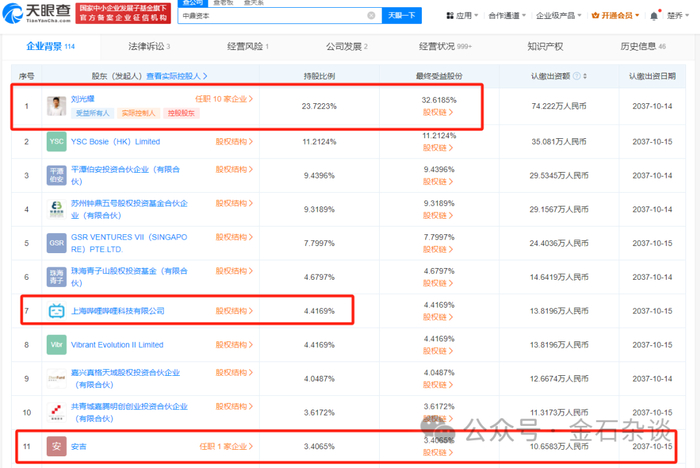Open 股权结构 for 上海哔哩哔哩 row
The height and width of the screenshot is (468, 700).
[x=234, y=311]
